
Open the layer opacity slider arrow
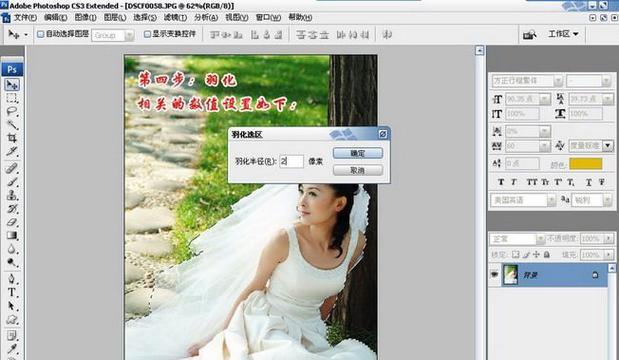point(609,239)
